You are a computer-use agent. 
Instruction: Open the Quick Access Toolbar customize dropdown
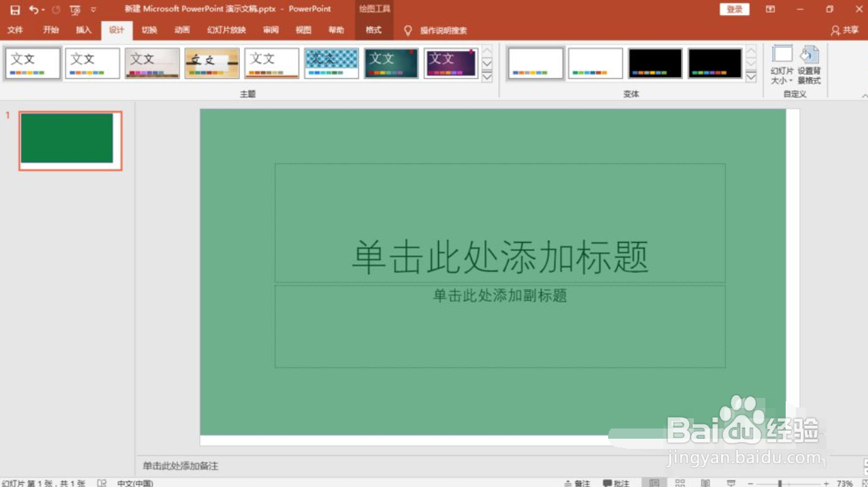click(x=93, y=9)
